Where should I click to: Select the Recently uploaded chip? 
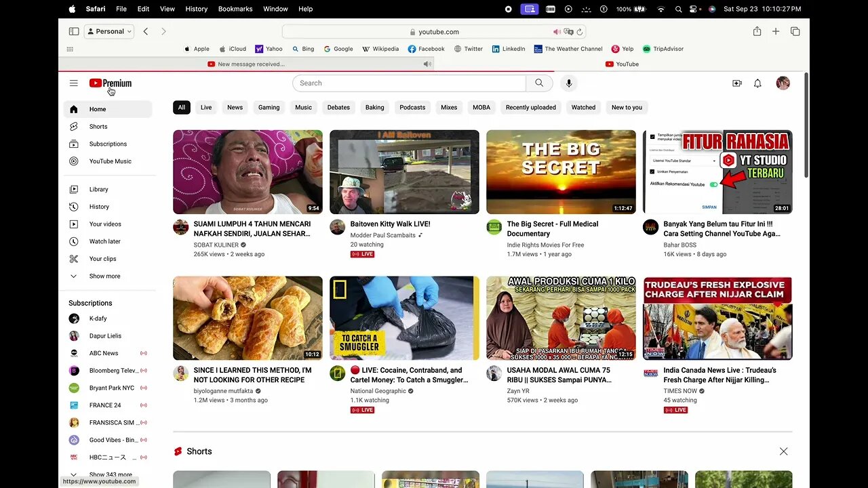[x=531, y=107]
